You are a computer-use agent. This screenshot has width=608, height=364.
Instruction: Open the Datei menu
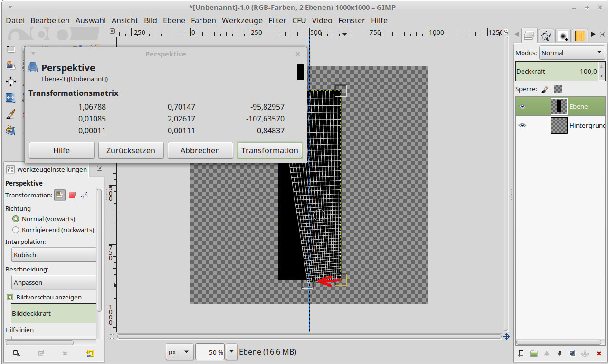(x=15, y=20)
